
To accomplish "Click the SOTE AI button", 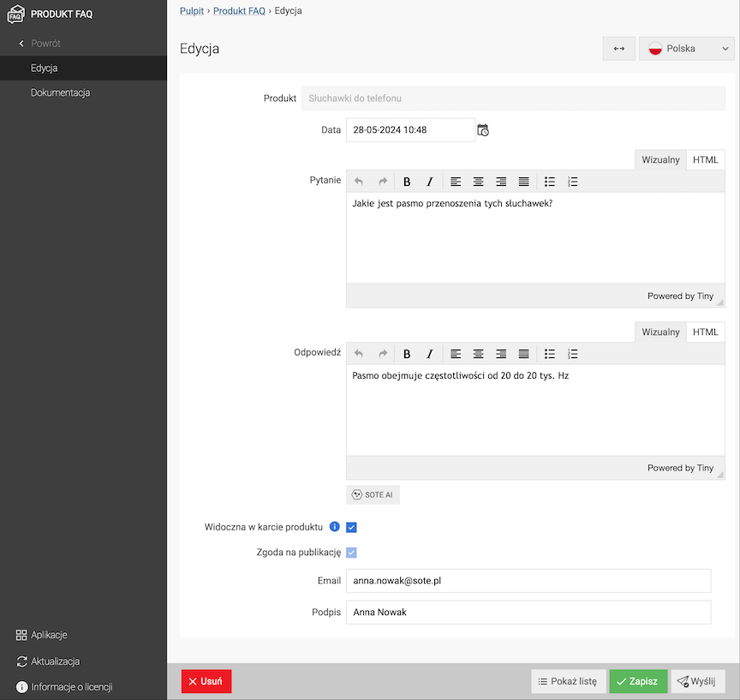I will coord(373,494).
